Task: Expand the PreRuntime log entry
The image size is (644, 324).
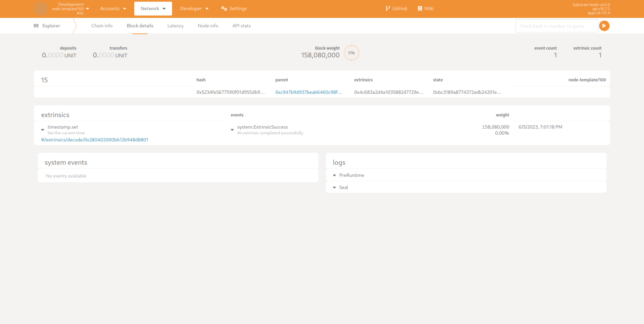Action: point(334,175)
